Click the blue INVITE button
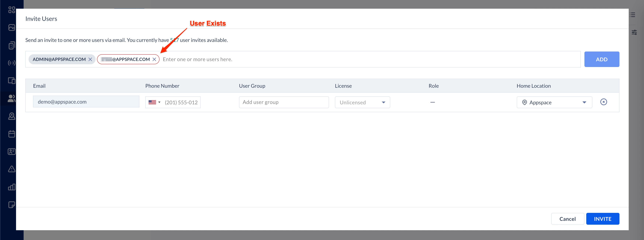 point(603,219)
